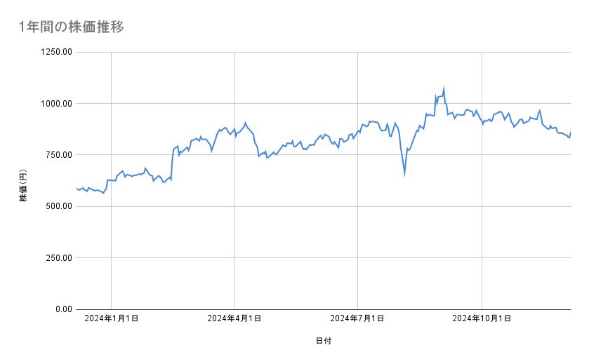Image resolution: width=589 pixels, height=364 pixels.
Task: Click the 1250.00 y-axis label
Action: tap(57, 52)
